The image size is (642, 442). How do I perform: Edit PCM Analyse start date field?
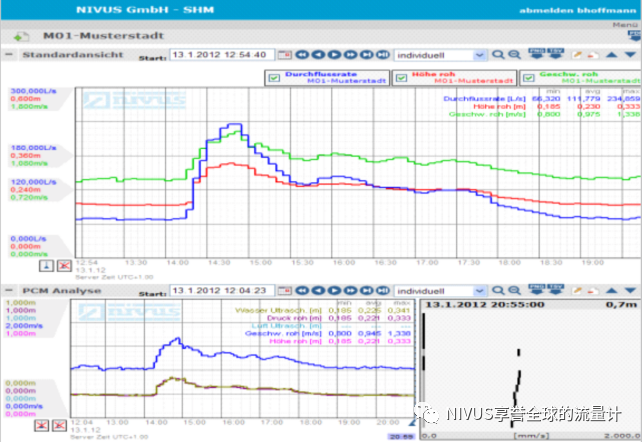click(222, 291)
